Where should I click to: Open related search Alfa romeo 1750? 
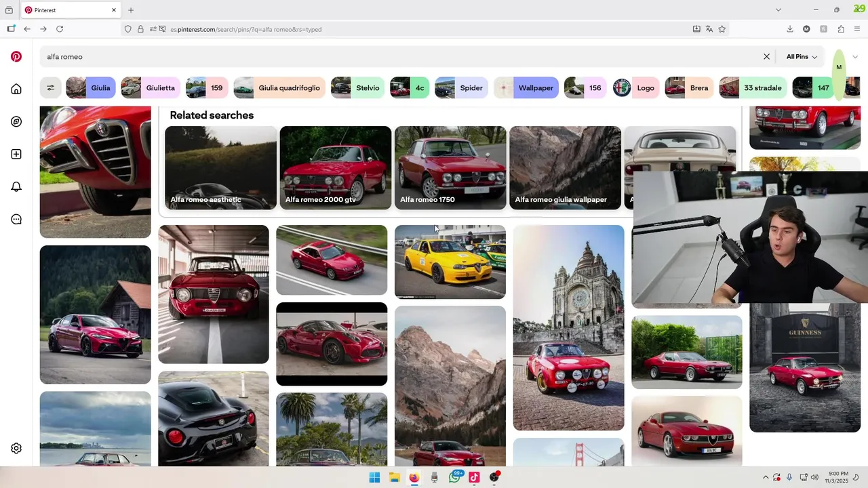pyautogui.click(x=450, y=168)
